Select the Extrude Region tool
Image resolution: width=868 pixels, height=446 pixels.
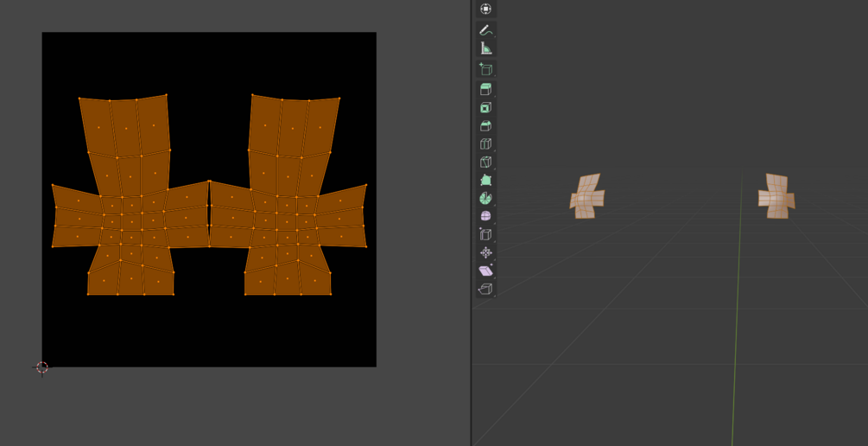tap(485, 89)
